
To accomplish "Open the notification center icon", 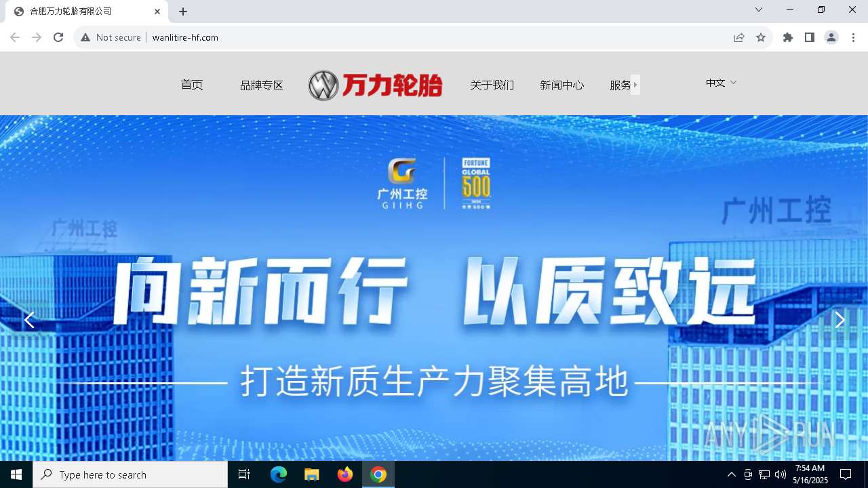I will (846, 474).
